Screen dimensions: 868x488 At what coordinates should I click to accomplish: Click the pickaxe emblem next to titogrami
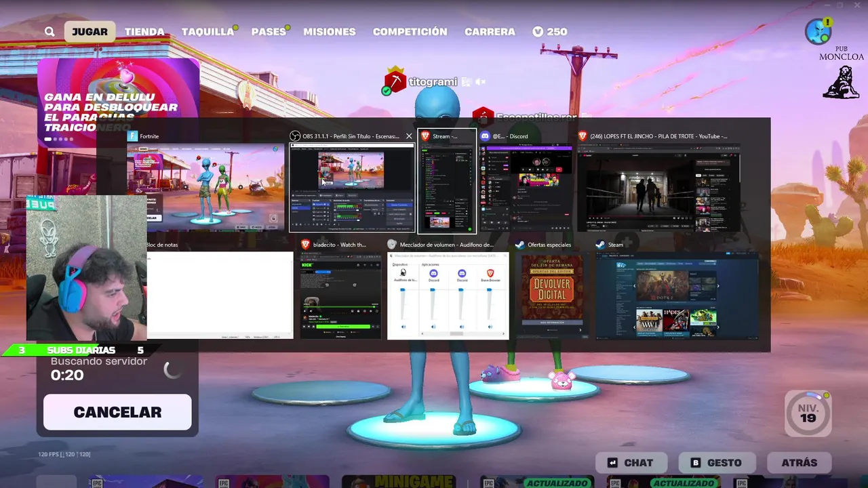pyautogui.click(x=395, y=81)
